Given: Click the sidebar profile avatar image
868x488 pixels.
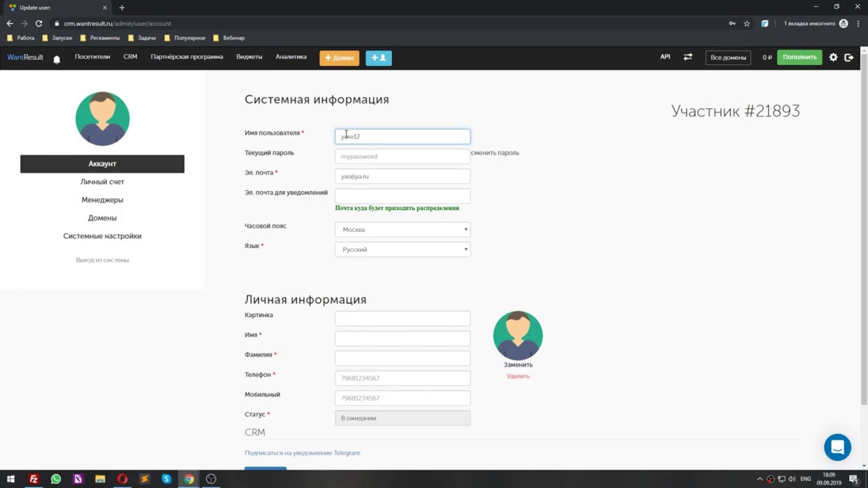Looking at the screenshot, I should 102,119.
